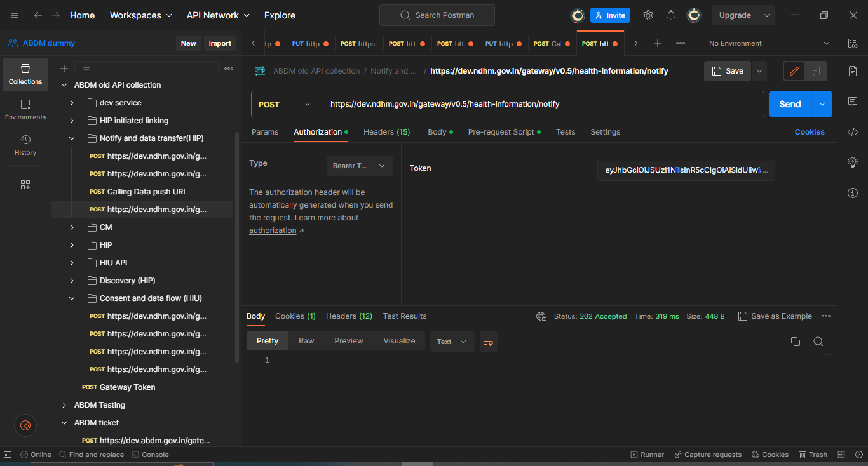The image size is (868, 466).
Task: Open the Save options dropdown arrow
Action: (x=759, y=71)
